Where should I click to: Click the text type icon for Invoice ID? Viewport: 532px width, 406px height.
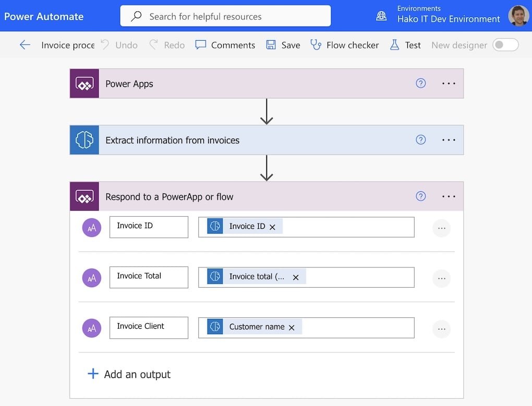tap(92, 228)
